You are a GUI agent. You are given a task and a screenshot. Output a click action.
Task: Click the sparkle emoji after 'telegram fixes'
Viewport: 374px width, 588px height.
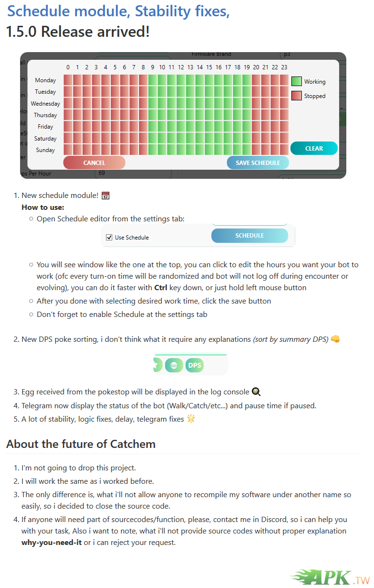(x=191, y=419)
